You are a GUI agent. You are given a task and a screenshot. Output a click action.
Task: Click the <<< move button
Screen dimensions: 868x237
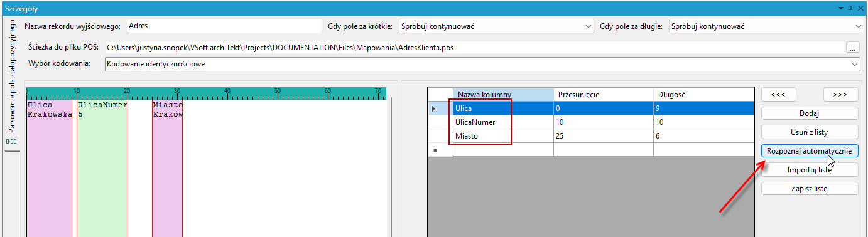(778, 94)
